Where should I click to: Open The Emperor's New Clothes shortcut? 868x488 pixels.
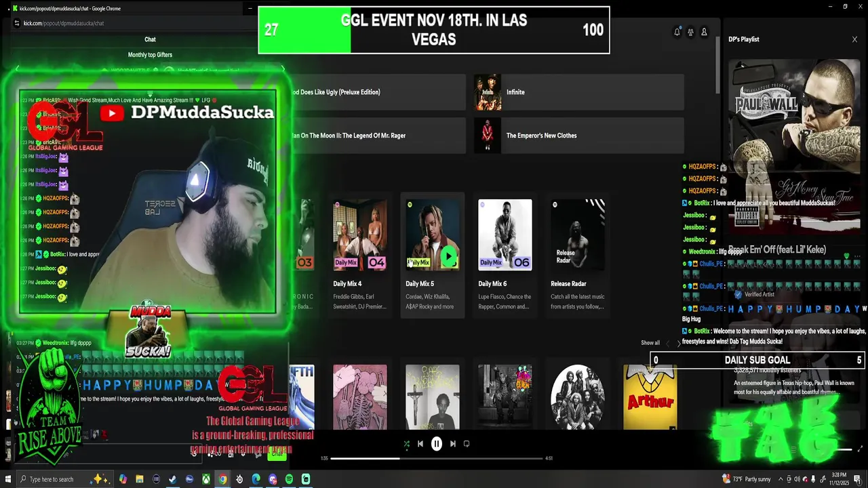578,136
